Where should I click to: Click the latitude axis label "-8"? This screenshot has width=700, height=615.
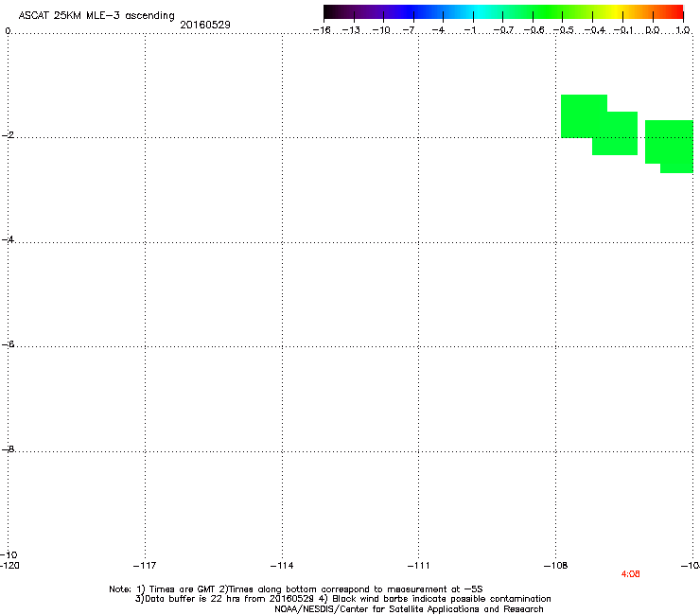(8, 448)
